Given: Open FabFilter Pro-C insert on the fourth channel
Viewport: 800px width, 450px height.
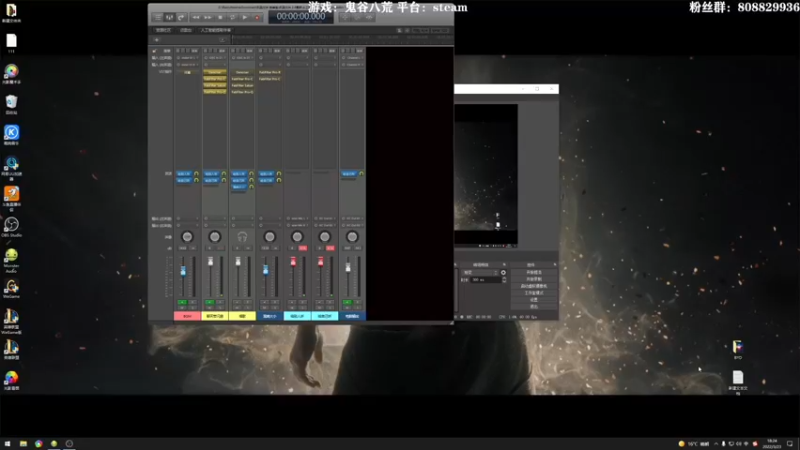Looking at the screenshot, I should (269, 79).
